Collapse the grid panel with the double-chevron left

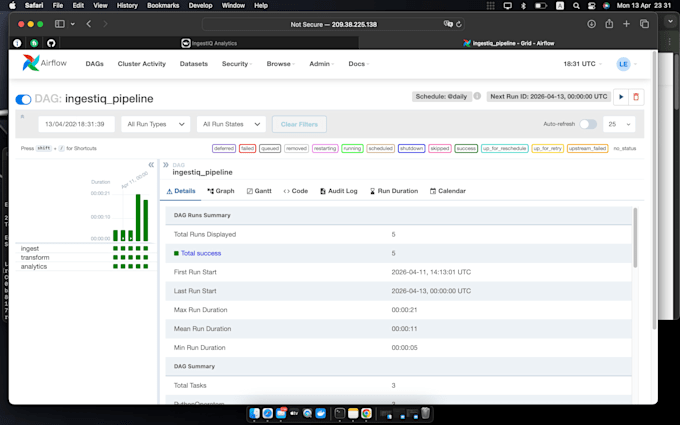click(151, 165)
